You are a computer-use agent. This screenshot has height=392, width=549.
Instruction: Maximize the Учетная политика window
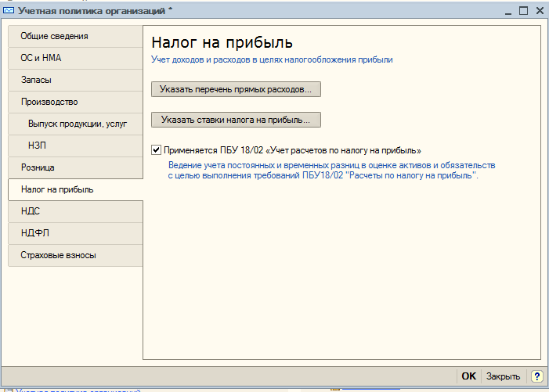[x=523, y=11]
